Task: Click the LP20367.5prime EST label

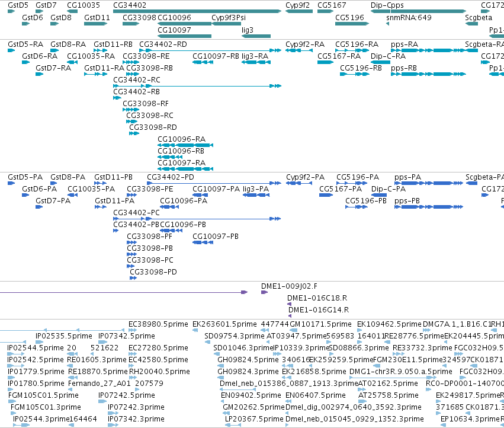Action: click(x=254, y=419)
